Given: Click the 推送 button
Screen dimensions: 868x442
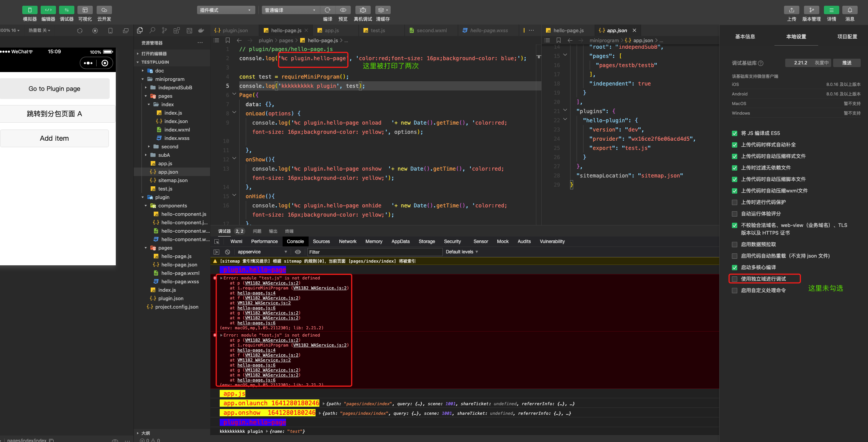Looking at the screenshot, I should point(847,63).
